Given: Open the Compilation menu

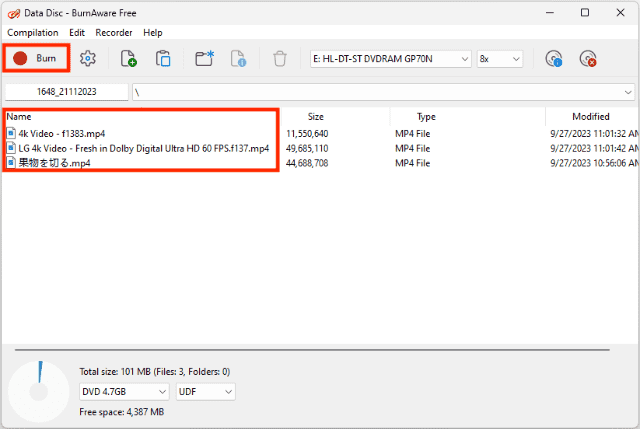Looking at the screenshot, I should [33, 33].
